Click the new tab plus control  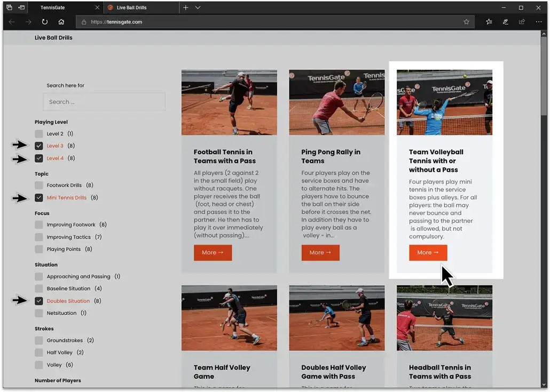coord(184,8)
